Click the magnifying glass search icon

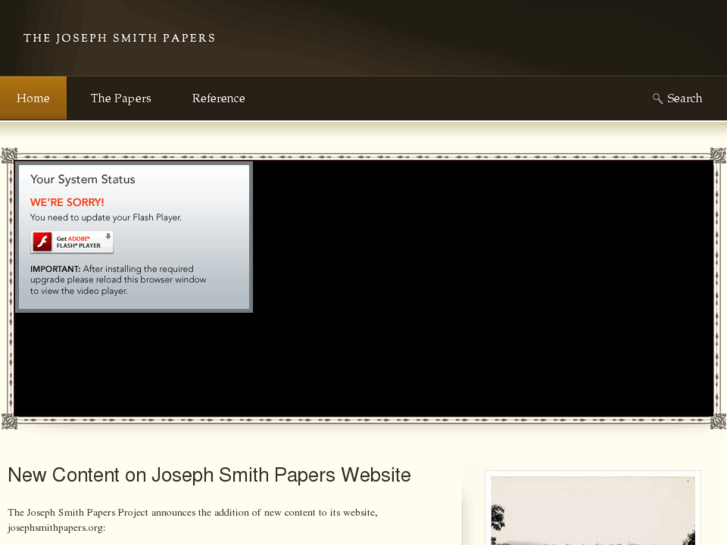pos(657,98)
